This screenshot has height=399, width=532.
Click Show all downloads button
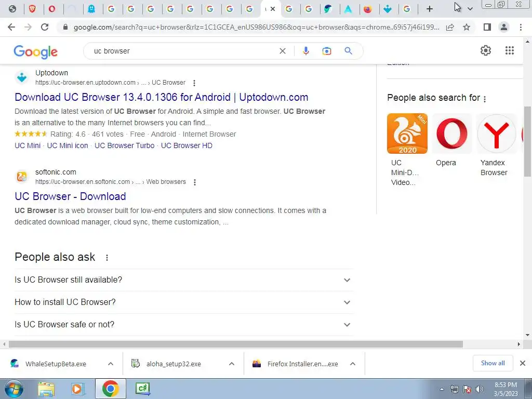(x=493, y=363)
